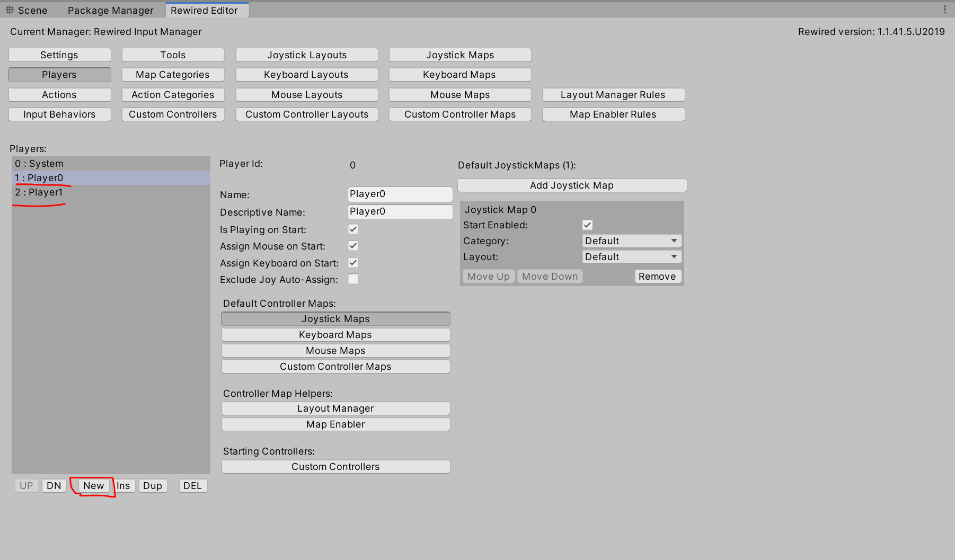Move selected player down with DN
Viewport: 955px width, 560px height.
(54, 486)
